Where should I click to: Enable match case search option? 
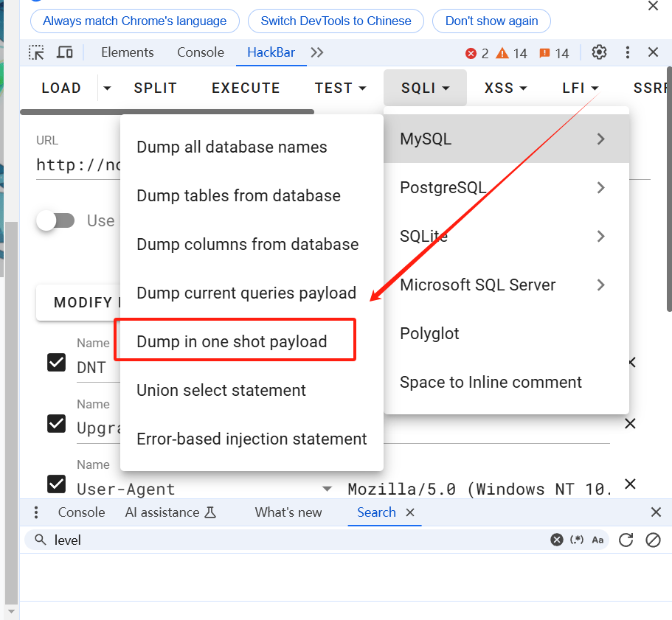tap(597, 540)
